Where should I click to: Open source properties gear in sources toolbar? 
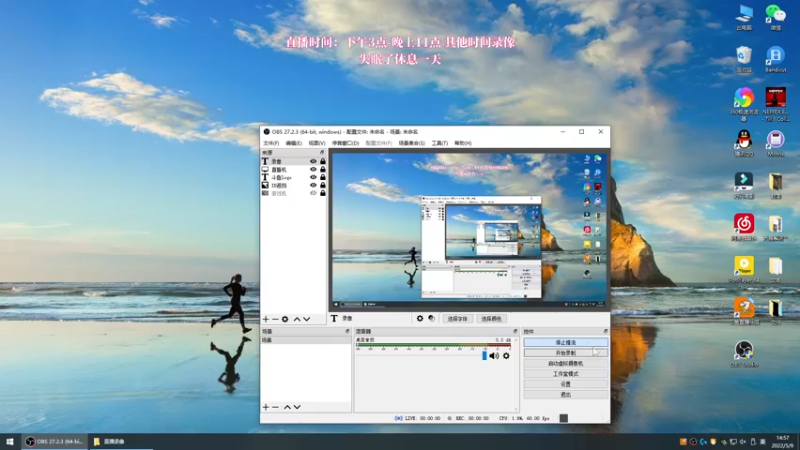(285, 319)
